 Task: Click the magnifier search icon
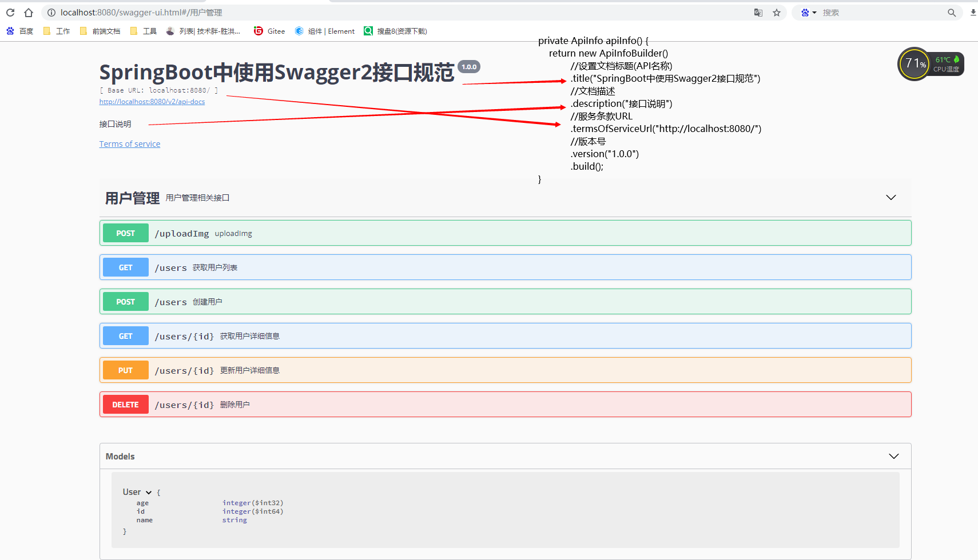pos(952,13)
